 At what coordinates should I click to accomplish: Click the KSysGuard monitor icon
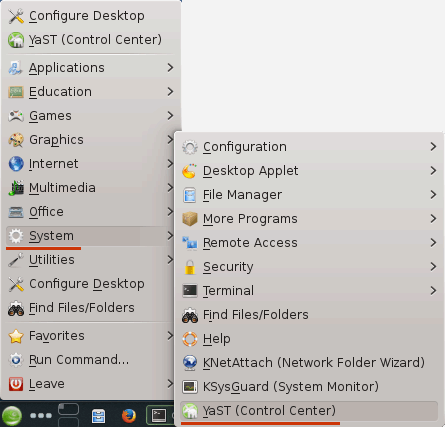(x=190, y=387)
